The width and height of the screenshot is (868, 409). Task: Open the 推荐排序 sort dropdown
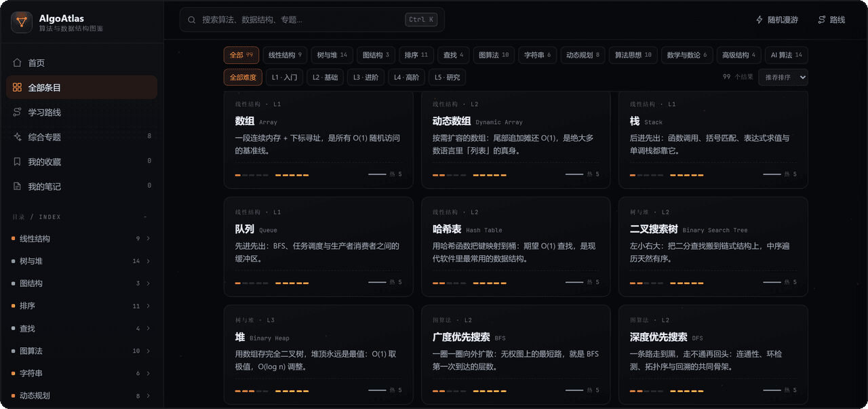(783, 77)
